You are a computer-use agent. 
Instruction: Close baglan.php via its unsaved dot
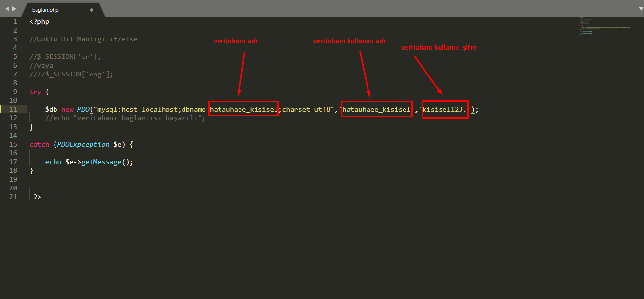click(x=92, y=10)
